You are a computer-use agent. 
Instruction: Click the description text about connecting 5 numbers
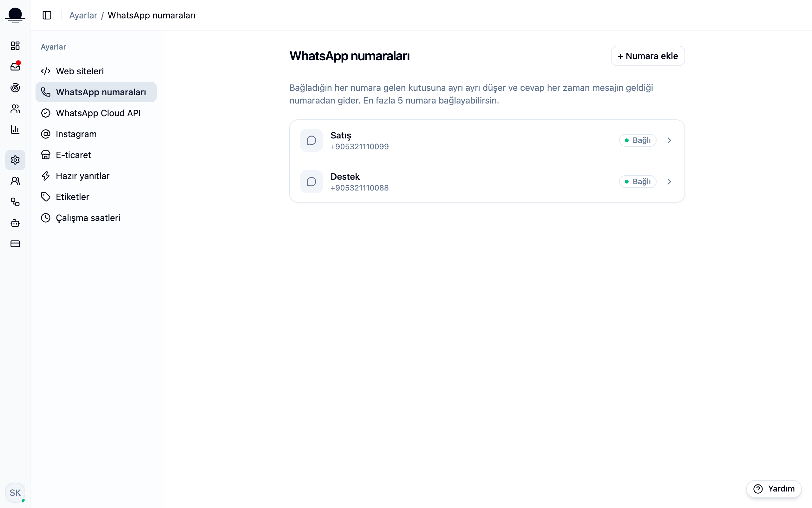pyautogui.click(x=471, y=94)
